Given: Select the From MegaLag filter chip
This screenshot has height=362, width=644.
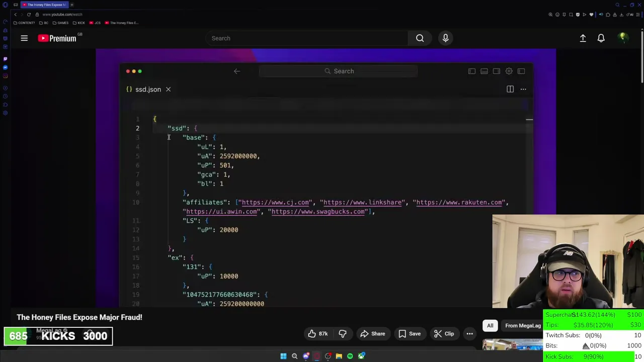Looking at the screenshot, I should pos(522,326).
